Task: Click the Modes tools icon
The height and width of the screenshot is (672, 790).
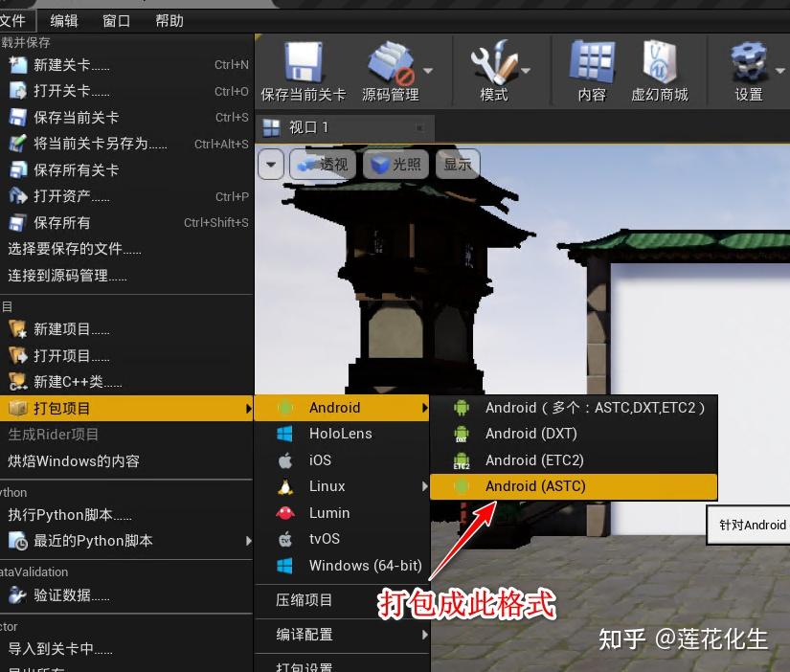Action: click(x=494, y=62)
